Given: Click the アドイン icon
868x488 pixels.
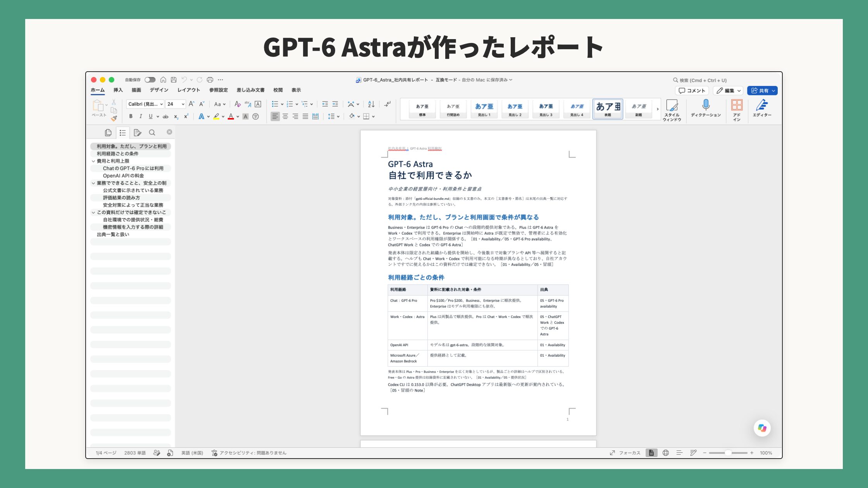Looking at the screenshot, I should tap(737, 110).
